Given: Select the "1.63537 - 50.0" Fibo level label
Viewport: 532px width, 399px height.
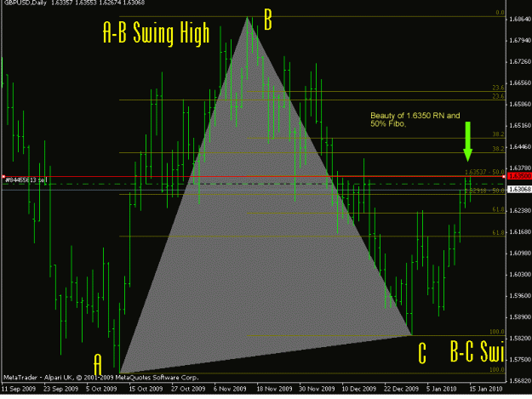Looking at the screenshot, I should click(484, 172).
